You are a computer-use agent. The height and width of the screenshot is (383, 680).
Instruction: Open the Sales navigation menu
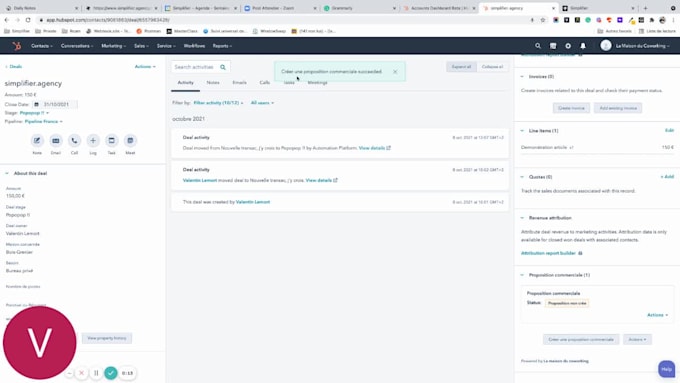point(141,46)
